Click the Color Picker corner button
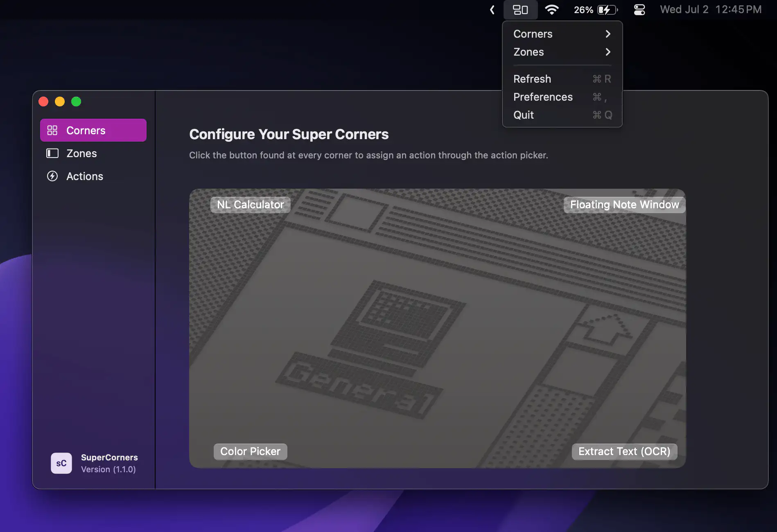The width and height of the screenshot is (777, 532). 250,451
